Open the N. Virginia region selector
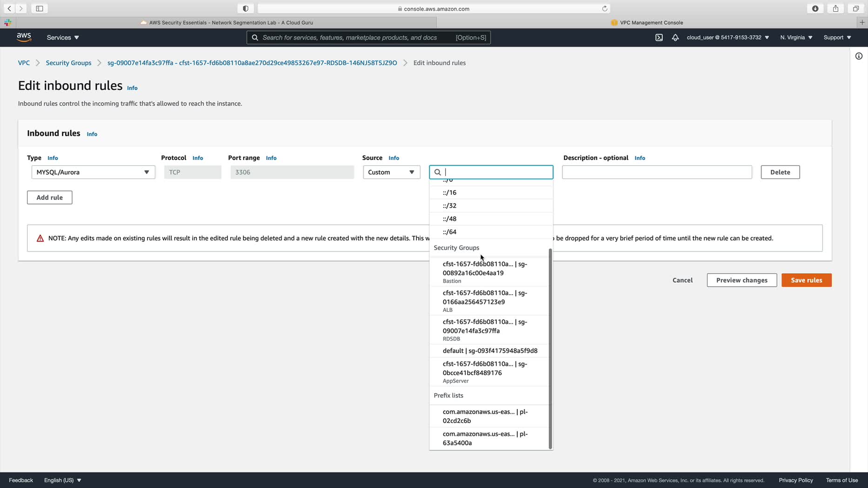Screen dimensions: 868x488 tap(796, 38)
